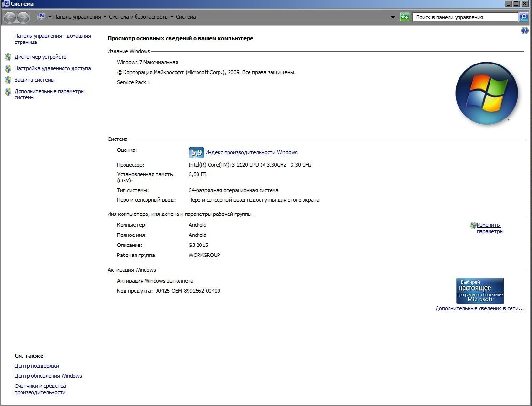The height and width of the screenshot is (406, 532).
Task: Click the Back navigation arrow
Action: click(x=10, y=17)
